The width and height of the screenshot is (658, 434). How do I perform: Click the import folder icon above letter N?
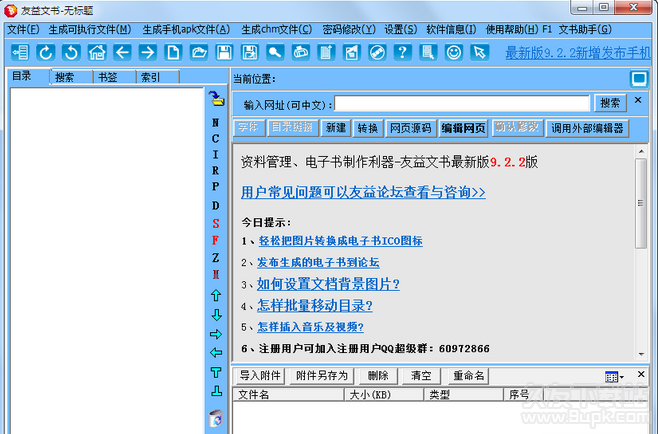217,99
